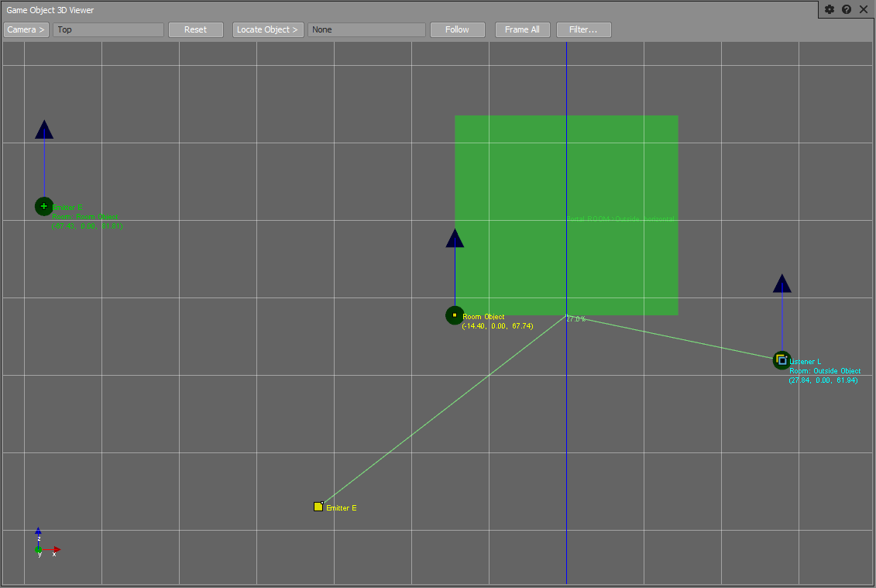Viewport: 876px width, 588px height.
Task: Click the green Emitter E orientation arrowhead
Action: [44, 130]
